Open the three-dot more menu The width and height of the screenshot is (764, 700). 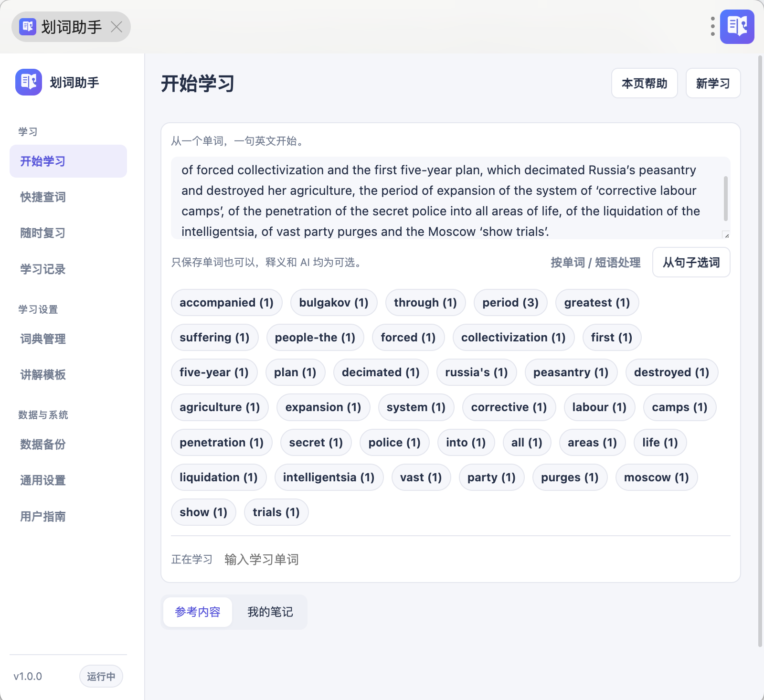712,27
